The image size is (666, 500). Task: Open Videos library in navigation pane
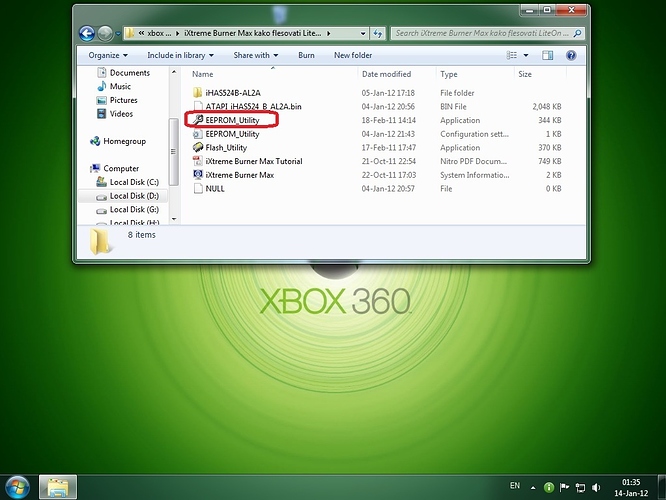121,113
